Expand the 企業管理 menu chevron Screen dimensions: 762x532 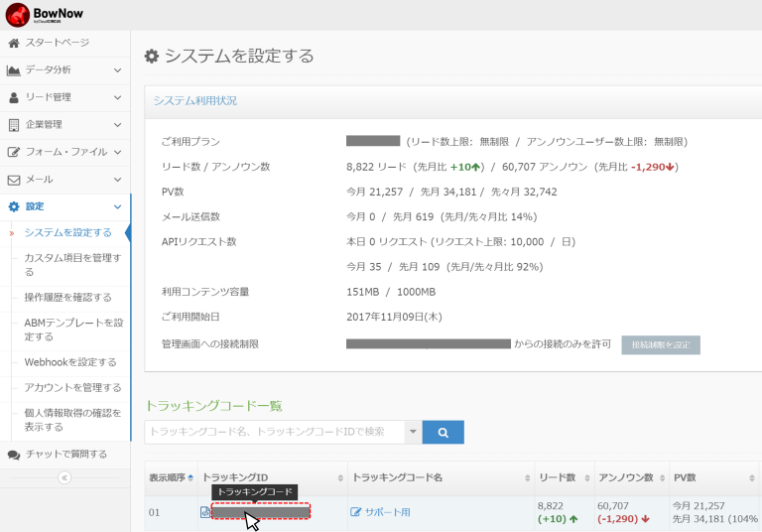point(118,125)
